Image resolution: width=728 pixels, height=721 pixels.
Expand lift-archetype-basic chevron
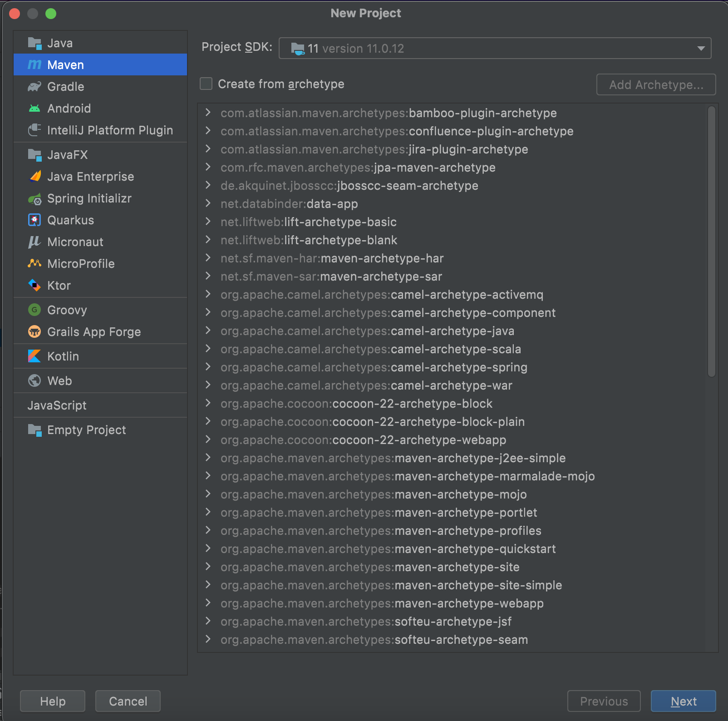coord(208,222)
